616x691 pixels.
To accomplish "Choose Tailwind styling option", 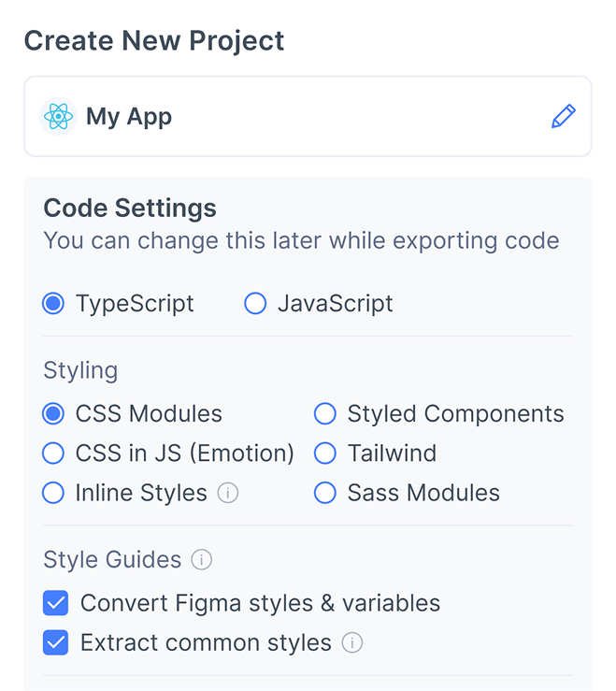I will pyautogui.click(x=325, y=453).
